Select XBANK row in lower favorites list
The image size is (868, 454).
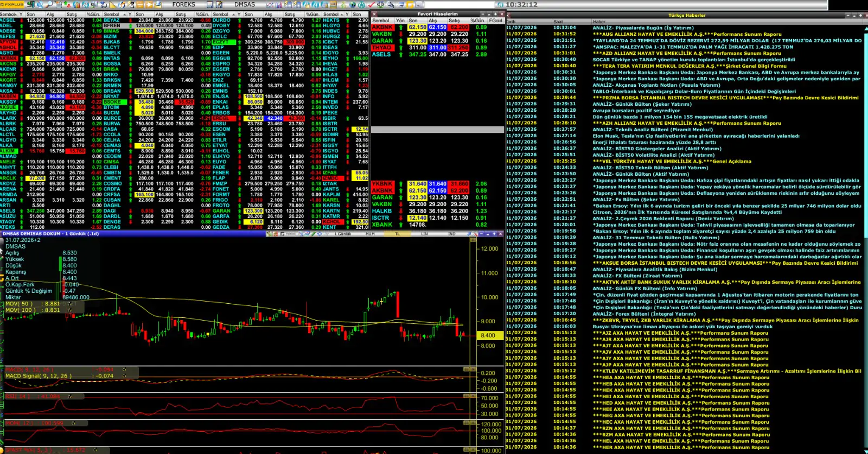pyautogui.click(x=437, y=225)
